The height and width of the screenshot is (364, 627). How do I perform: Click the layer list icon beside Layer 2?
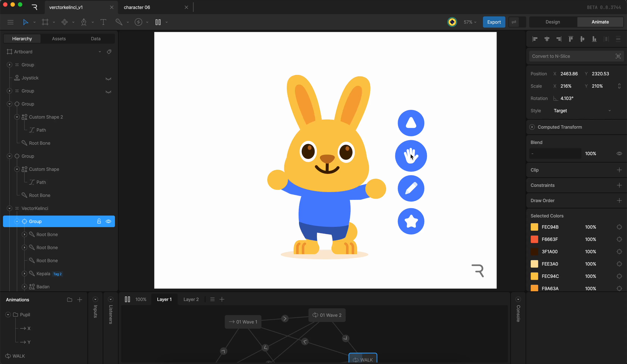[212, 299]
